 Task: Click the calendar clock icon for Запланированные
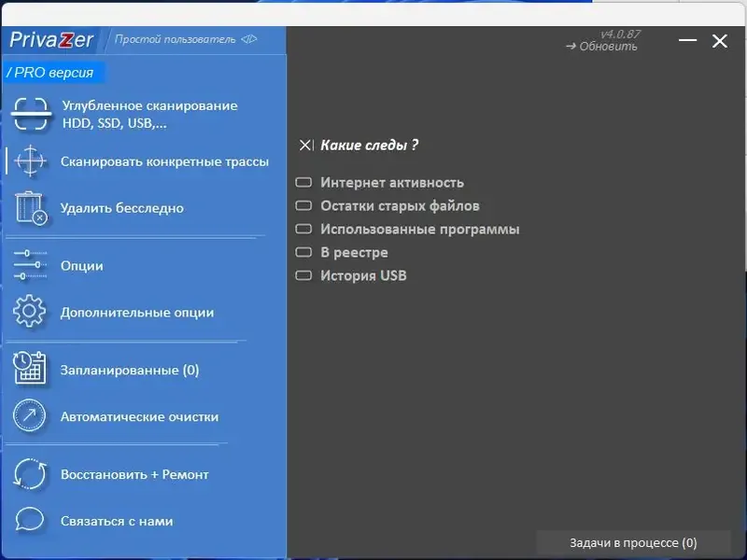click(x=30, y=368)
